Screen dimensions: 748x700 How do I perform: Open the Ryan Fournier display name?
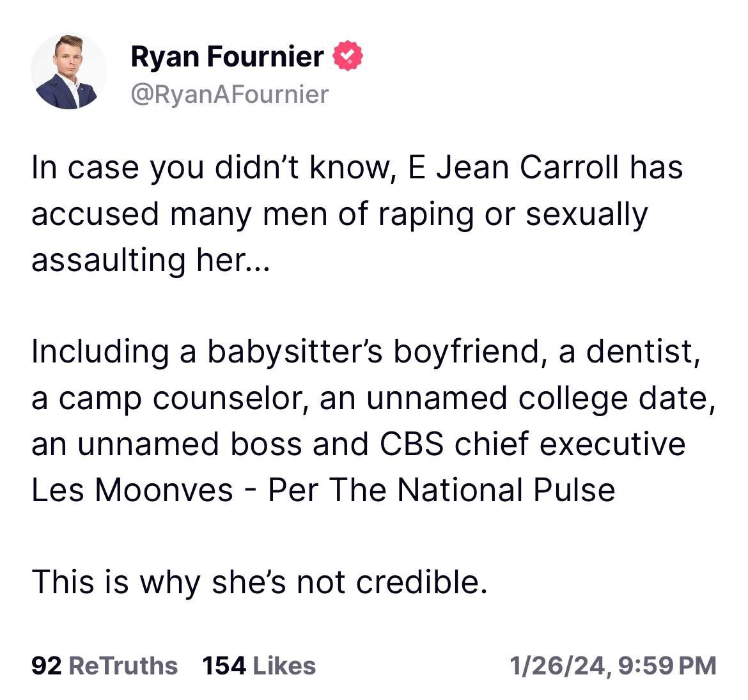point(227,56)
